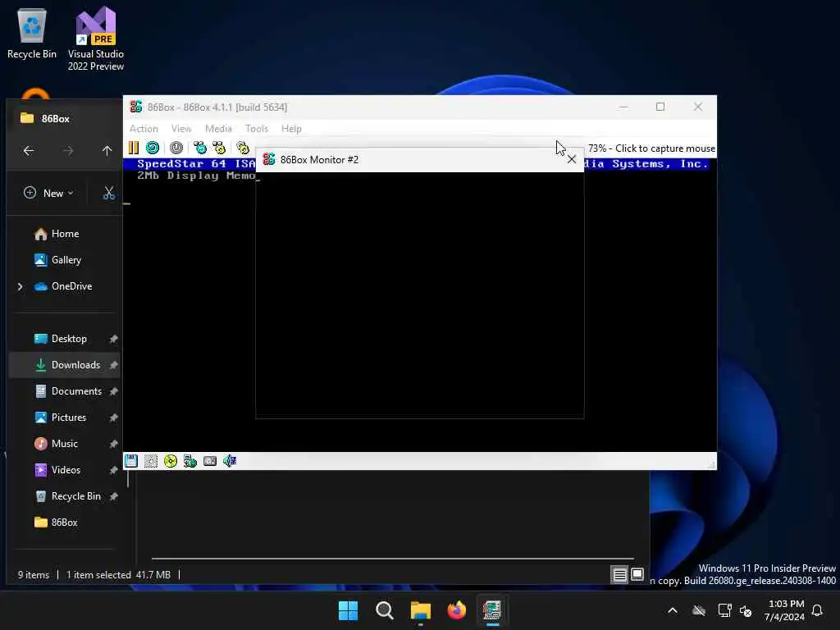Open the notification bell in system tray
The width and height of the screenshot is (840, 630).
pyautogui.click(x=818, y=610)
